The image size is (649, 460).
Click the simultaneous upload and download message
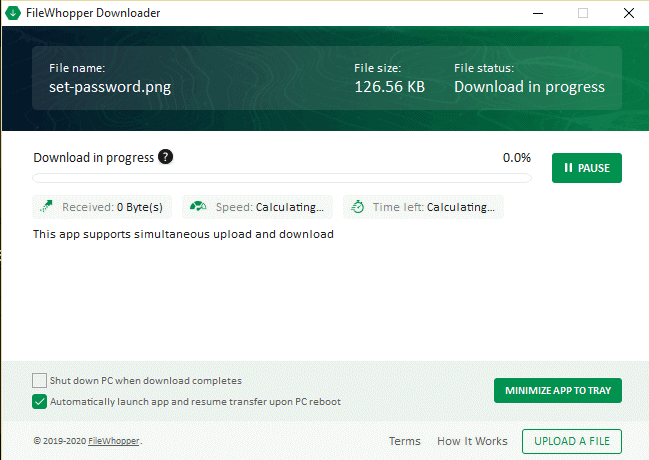click(x=183, y=234)
